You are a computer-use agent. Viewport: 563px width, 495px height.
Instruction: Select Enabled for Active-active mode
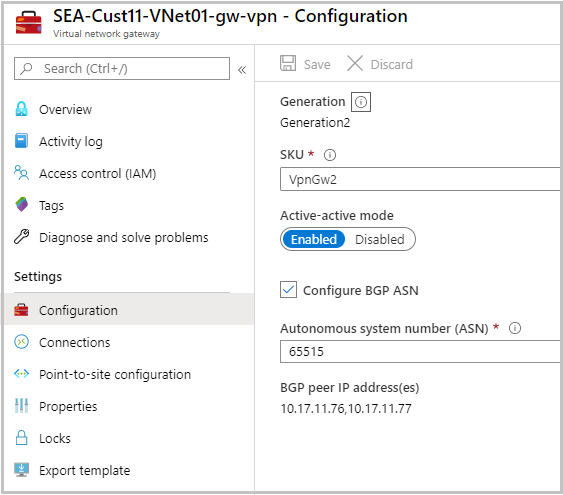pyautogui.click(x=313, y=239)
